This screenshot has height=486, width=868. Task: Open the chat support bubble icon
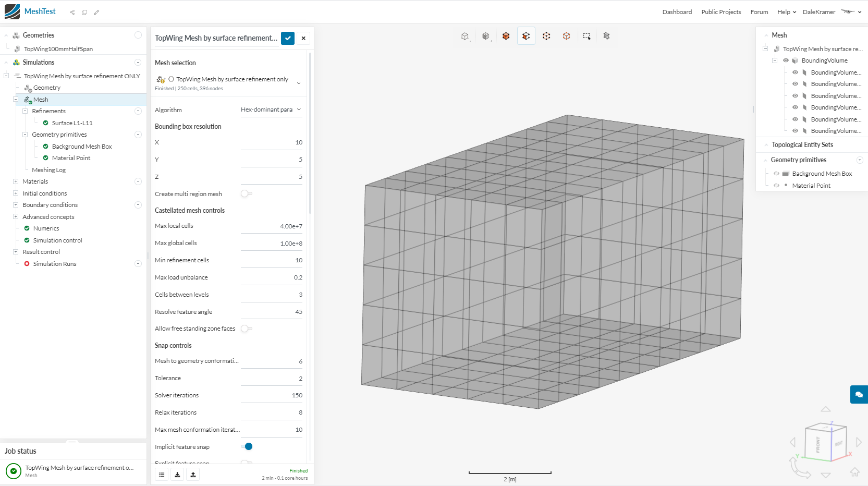point(859,394)
